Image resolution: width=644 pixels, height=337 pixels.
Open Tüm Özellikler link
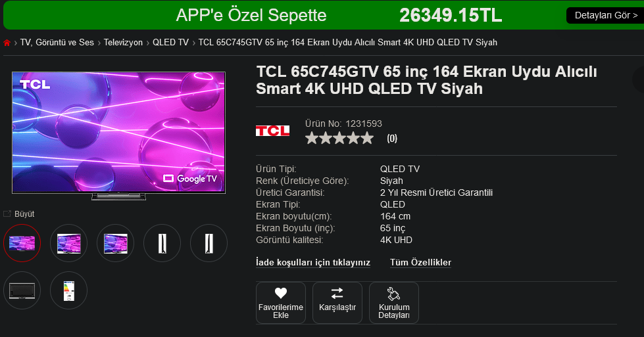[x=420, y=262]
